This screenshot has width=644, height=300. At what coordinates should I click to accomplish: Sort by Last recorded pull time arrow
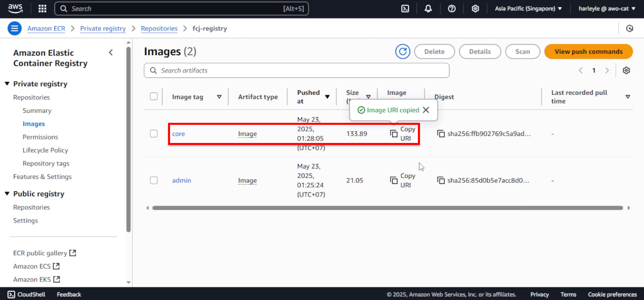[628, 97]
